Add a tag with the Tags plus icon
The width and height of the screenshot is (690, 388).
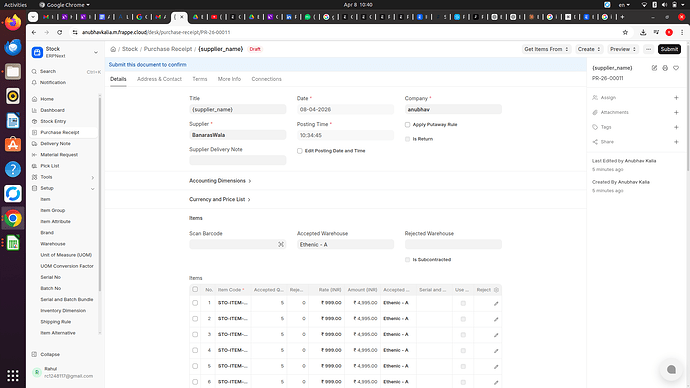click(676, 127)
